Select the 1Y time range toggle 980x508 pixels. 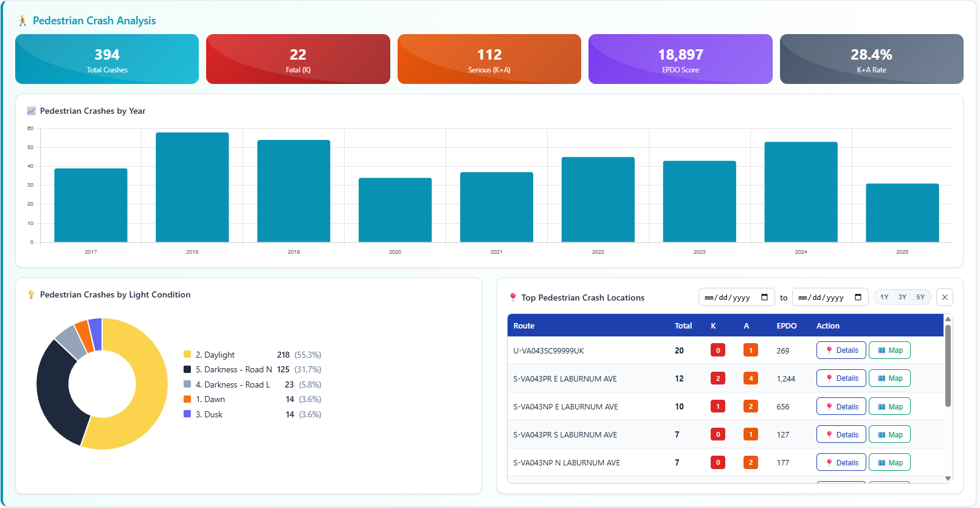(x=884, y=297)
